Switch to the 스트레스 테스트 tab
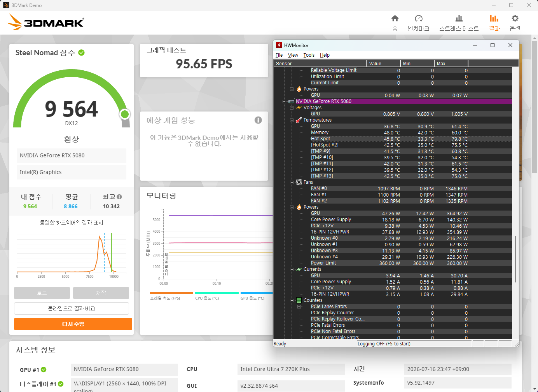This screenshot has width=538, height=392. (459, 23)
